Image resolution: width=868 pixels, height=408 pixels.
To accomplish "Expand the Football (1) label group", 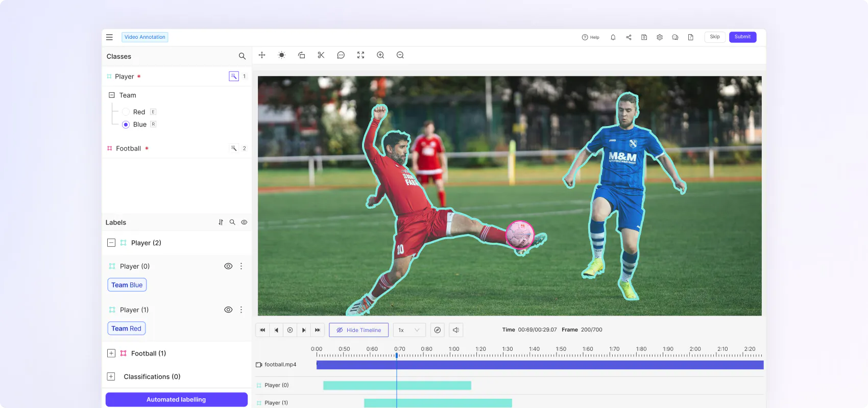I will pos(111,353).
